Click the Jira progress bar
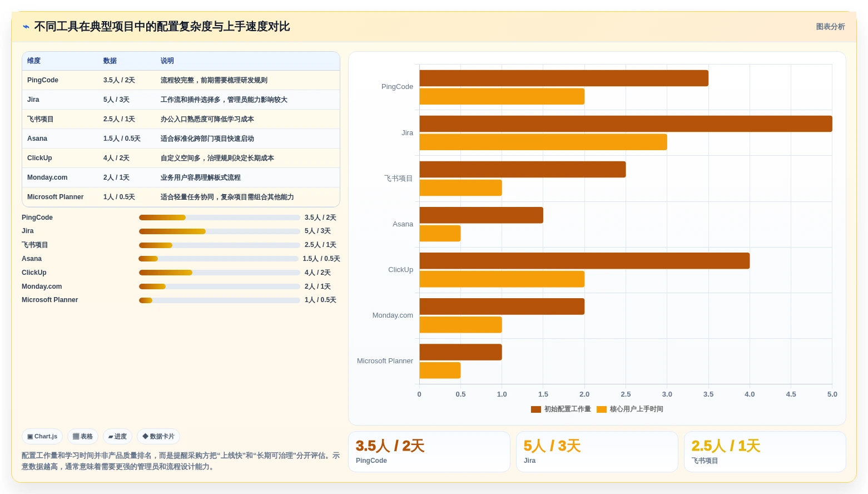Image resolution: width=868 pixels, height=494 pixels. click(220, 231)
